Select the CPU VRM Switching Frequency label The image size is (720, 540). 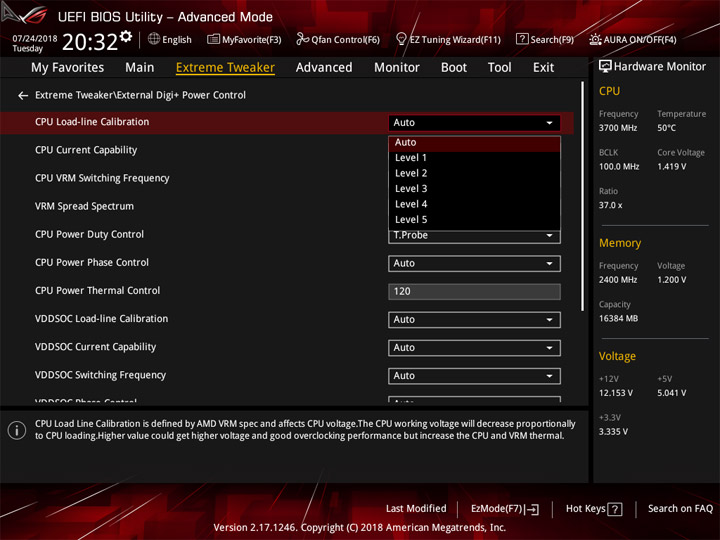coord(102,178)
